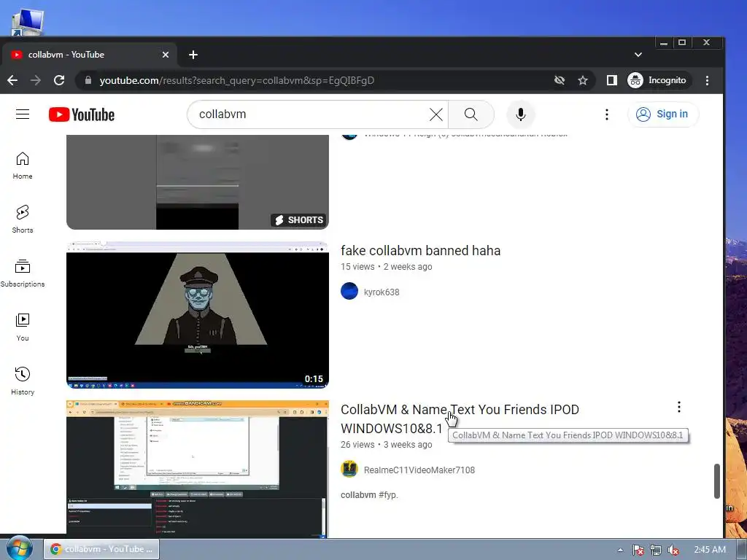
Task: Clear the search query with the X
Action: coord(436,114)
